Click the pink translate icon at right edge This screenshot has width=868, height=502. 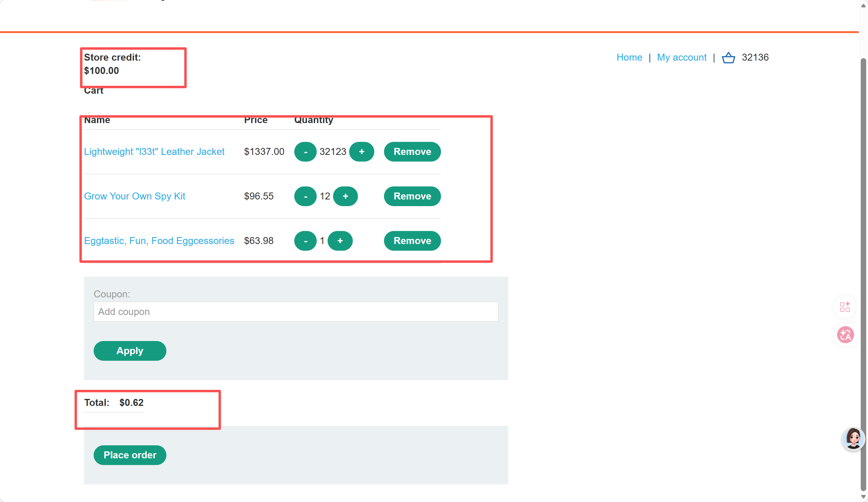(845, 335)
